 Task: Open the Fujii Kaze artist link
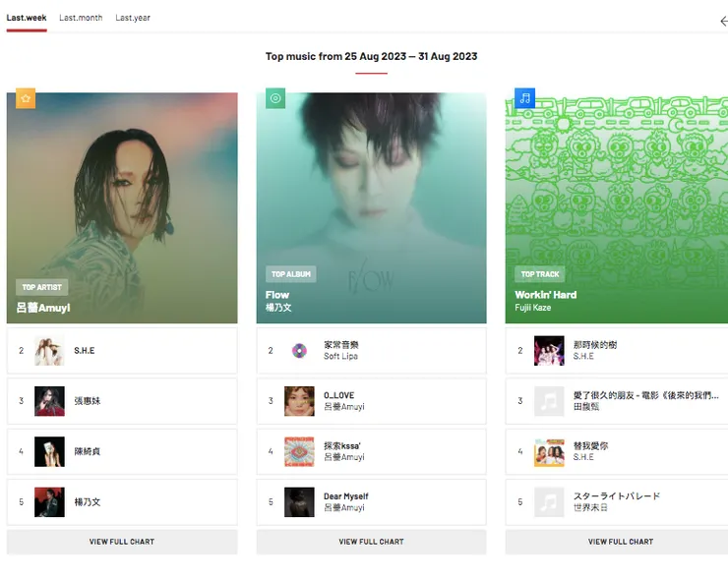pos(532,307)
